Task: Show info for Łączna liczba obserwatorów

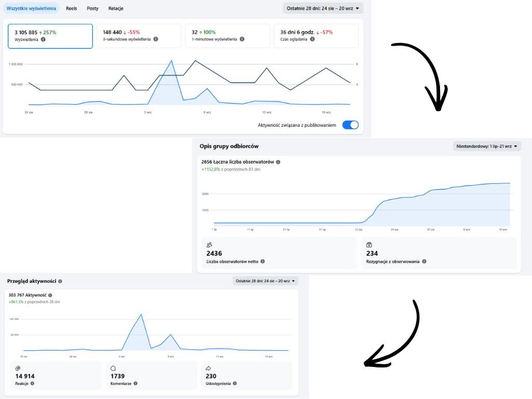Action: click(278, 162)
